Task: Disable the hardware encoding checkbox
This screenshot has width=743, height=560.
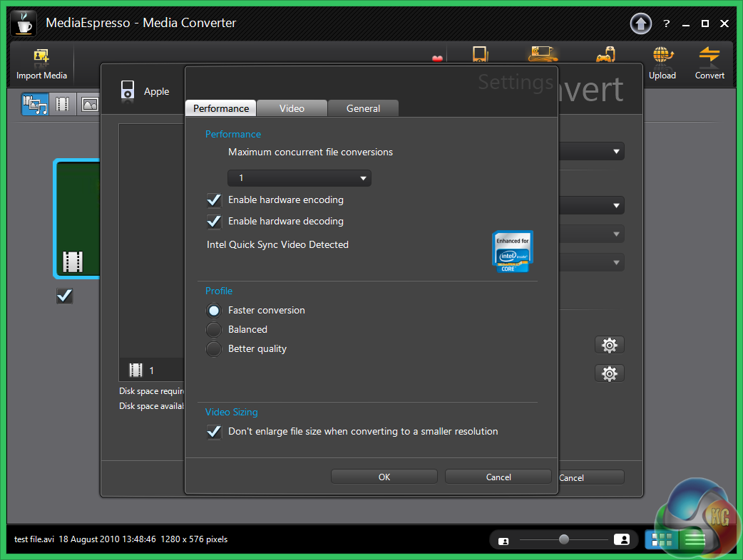Action: click(x=214, y=200)
